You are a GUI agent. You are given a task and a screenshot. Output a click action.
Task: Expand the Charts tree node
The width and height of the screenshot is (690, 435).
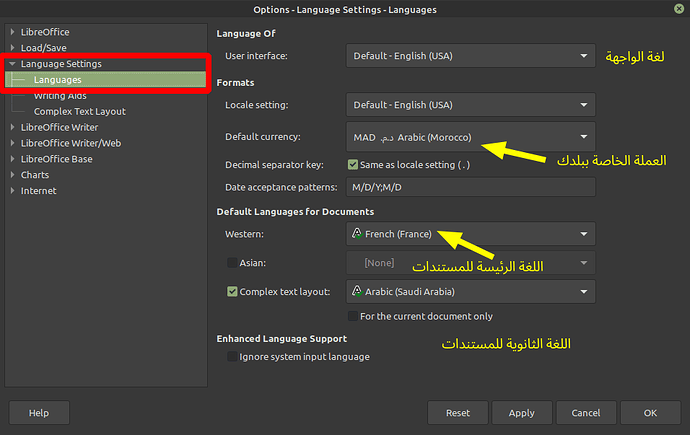tap(13, 175)
